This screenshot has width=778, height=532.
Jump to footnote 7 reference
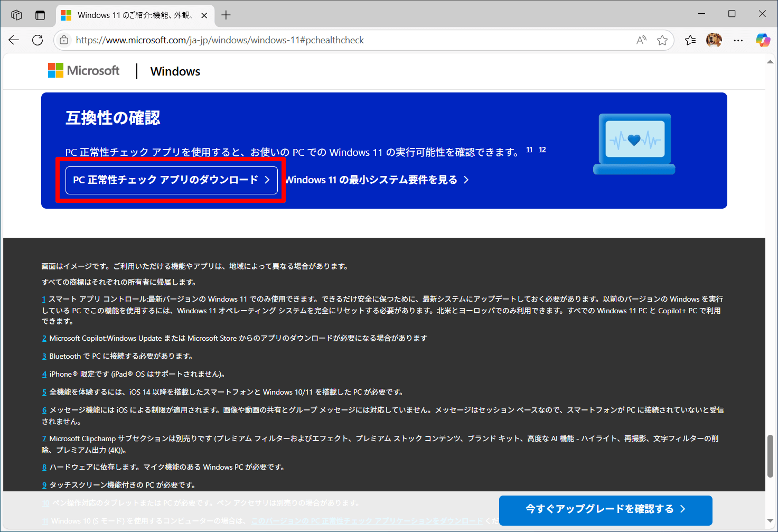(44, 438)
